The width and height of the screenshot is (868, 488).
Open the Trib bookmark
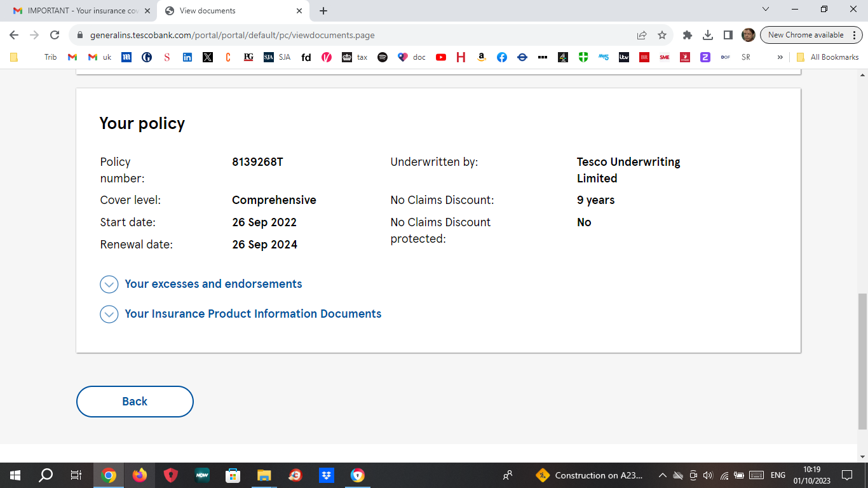point(50,57)
